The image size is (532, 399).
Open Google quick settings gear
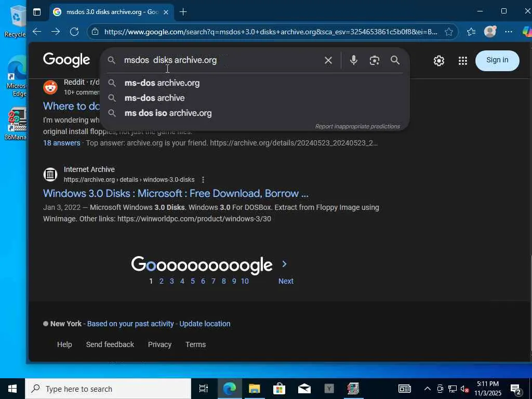438,61
